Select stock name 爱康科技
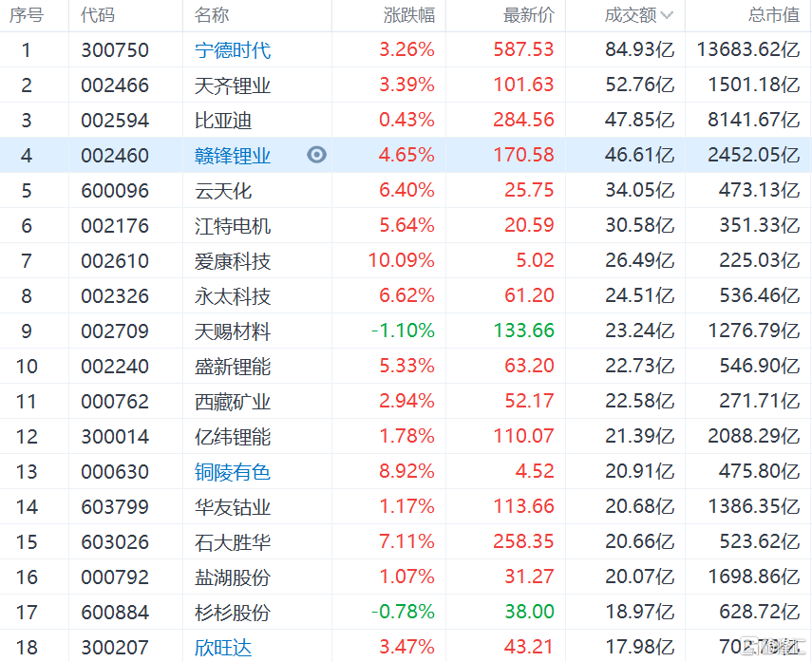Screen dimensions: 812x662 pos(233,260)
